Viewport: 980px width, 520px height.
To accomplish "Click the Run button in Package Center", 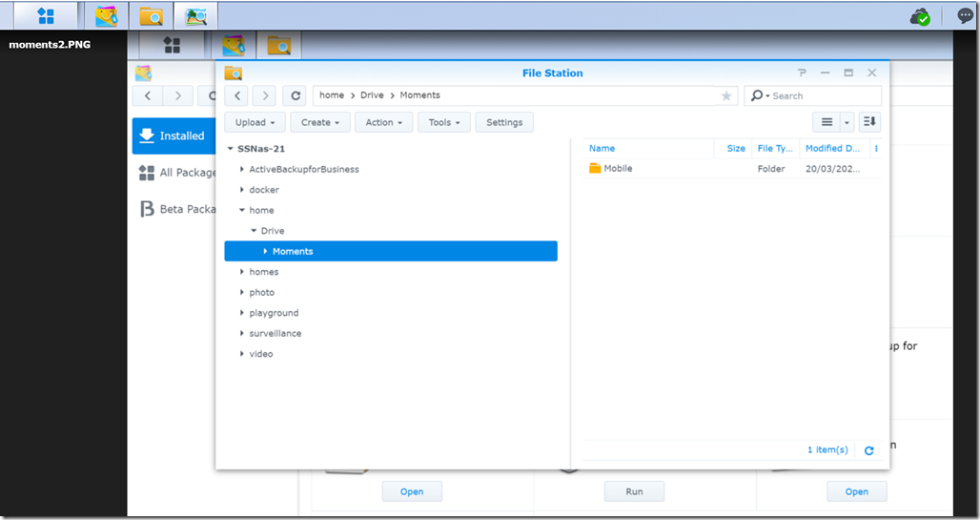I will click(x=634, y=491).
